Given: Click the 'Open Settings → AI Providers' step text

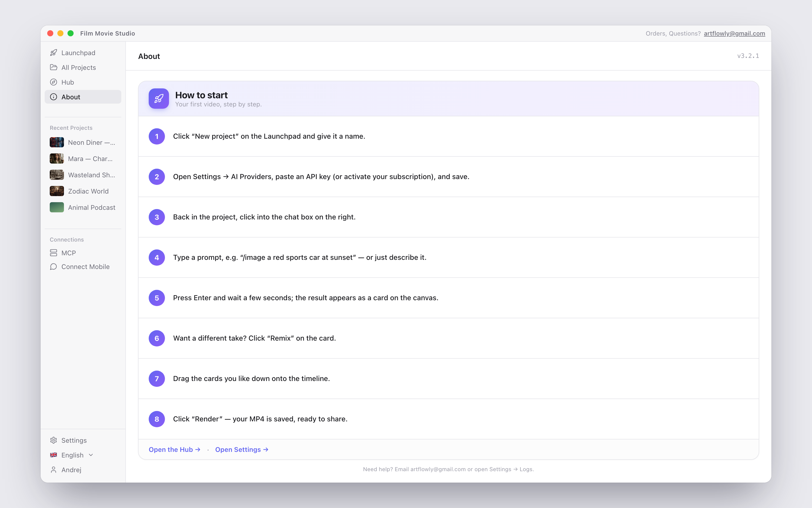Looking at the screenshot, I should [x=321, y=177].
